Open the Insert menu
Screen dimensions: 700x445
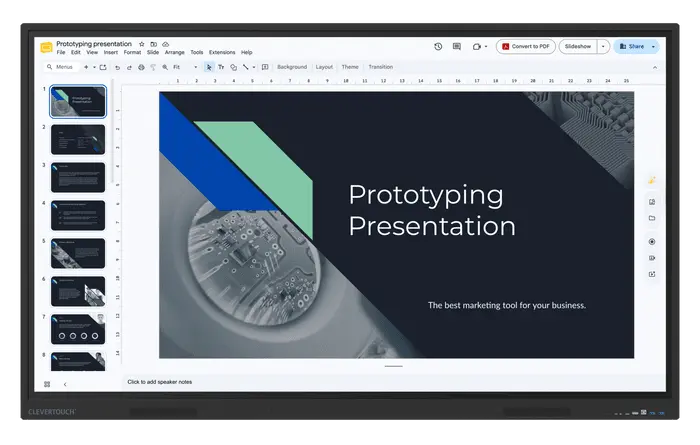pos(111,53)
